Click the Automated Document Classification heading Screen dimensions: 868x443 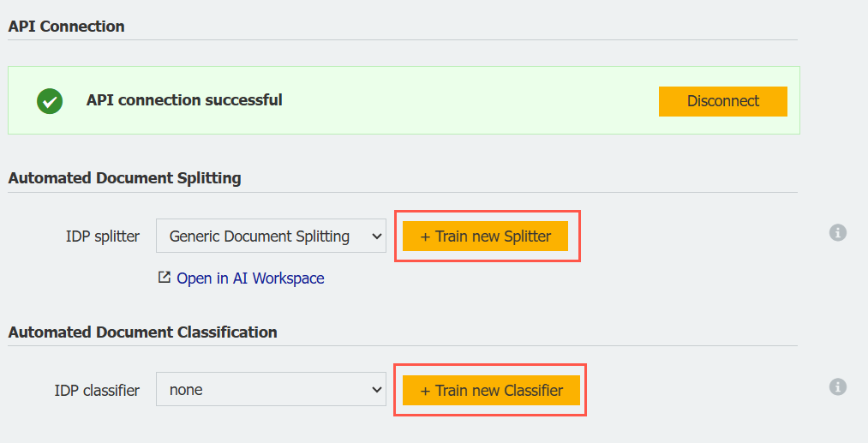[x=143, y=332]
